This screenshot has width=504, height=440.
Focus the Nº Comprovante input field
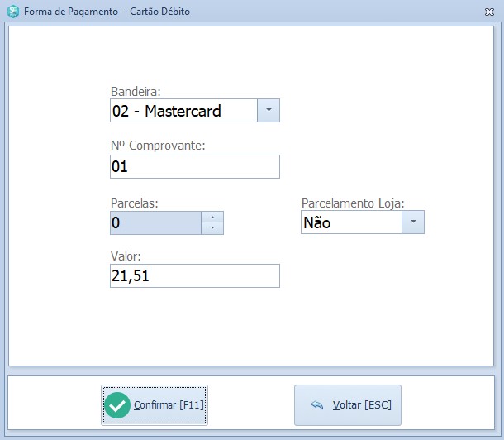[x=194, y=166]
